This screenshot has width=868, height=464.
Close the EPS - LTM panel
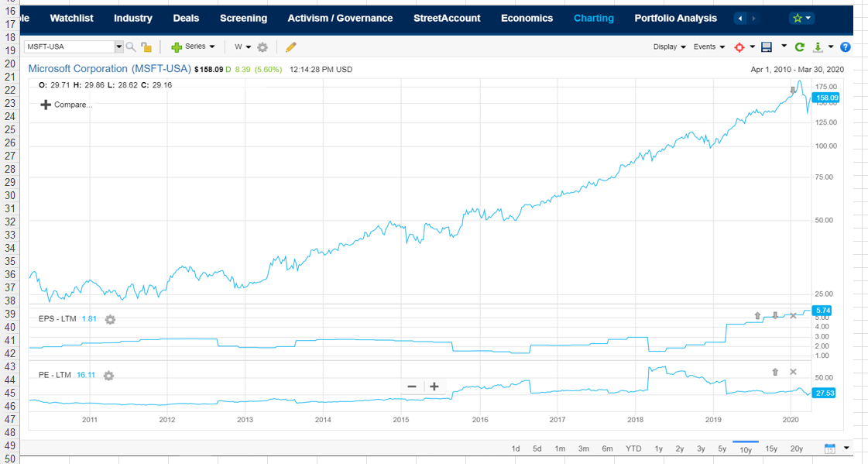click(793, 315)
